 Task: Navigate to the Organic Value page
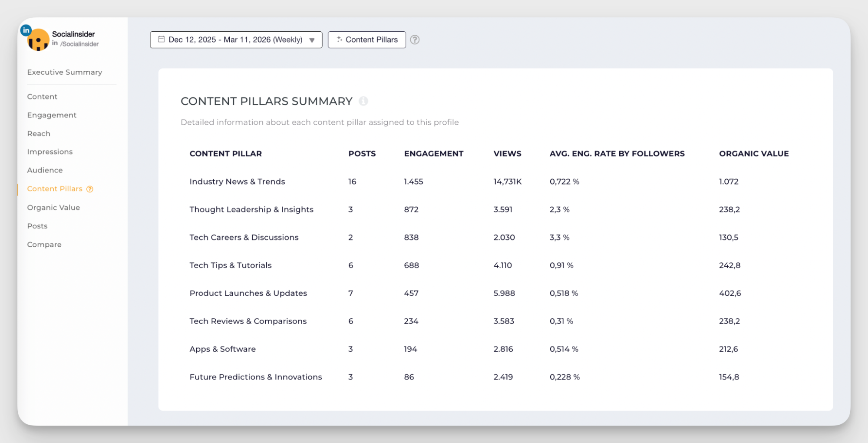(53, 207)
